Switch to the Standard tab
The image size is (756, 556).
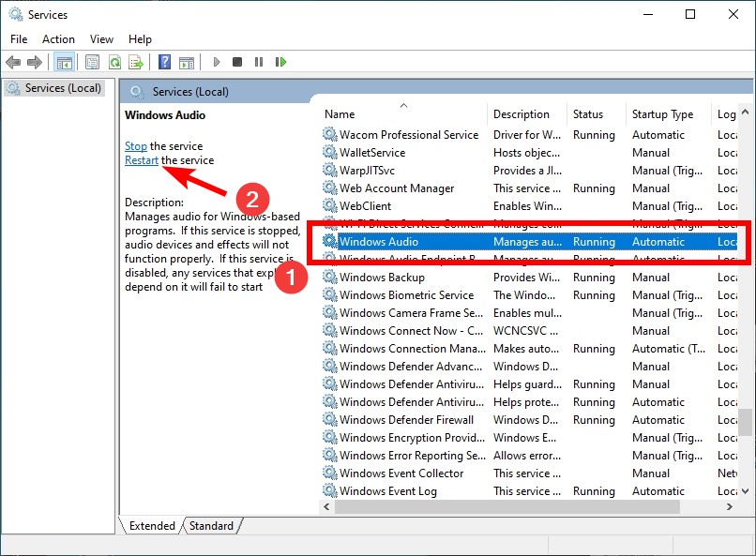click(x=211, y=526)
